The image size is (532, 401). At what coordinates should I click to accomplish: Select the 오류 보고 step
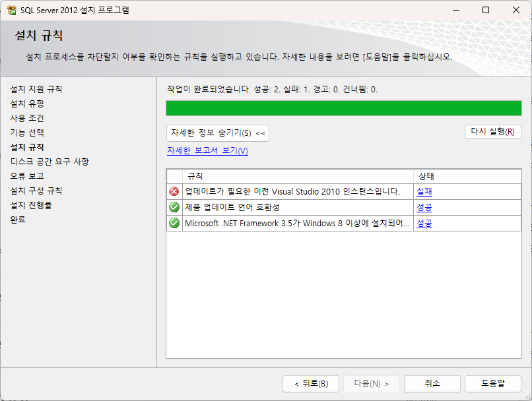pos(27,176)
